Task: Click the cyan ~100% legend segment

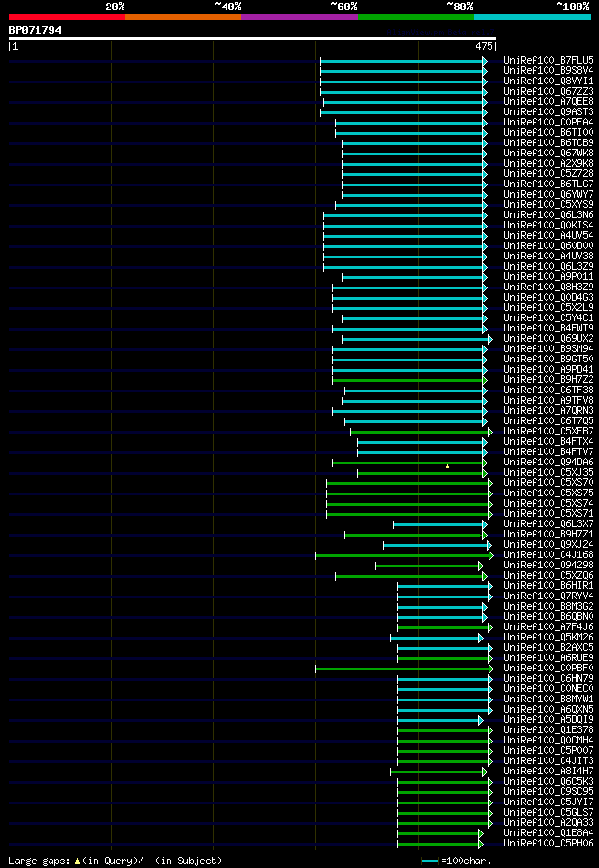Action: coord(532,17)
